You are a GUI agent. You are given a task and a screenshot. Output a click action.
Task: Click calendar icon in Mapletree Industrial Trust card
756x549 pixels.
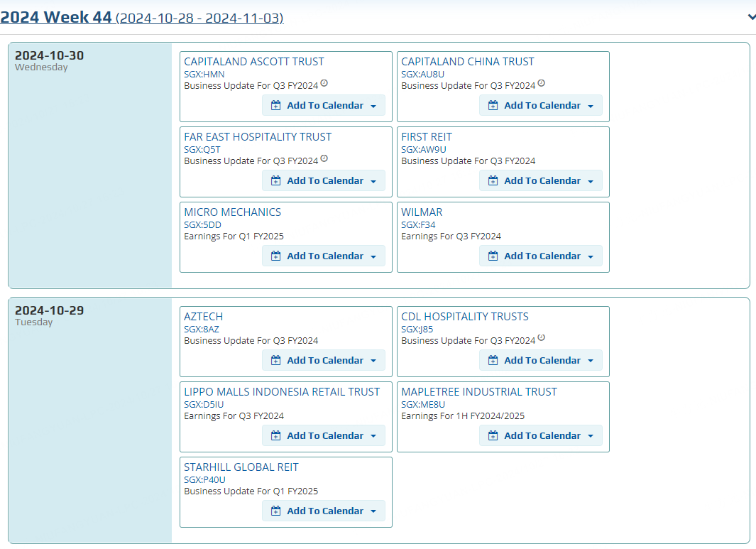(493, 435)
